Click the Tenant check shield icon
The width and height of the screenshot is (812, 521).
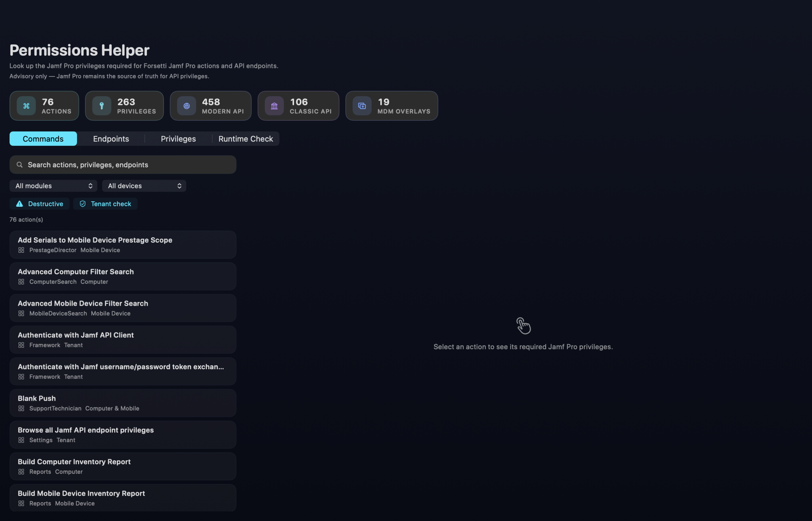click(x=83, y=204)
